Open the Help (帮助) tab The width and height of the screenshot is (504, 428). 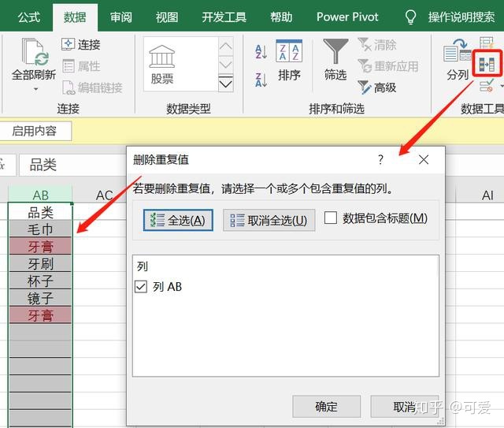click(x=281, y=17)
